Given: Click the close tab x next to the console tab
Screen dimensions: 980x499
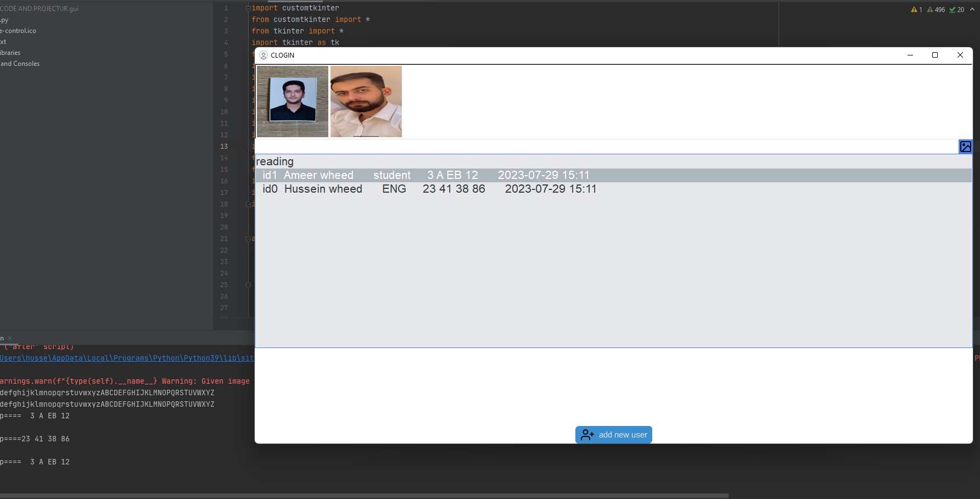Looking at the screenshot, I should point(9,338).
